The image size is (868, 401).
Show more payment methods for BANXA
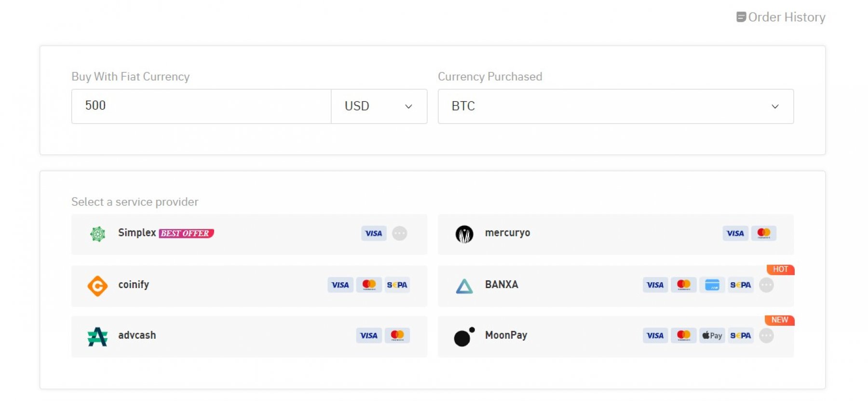pos(766,285)
